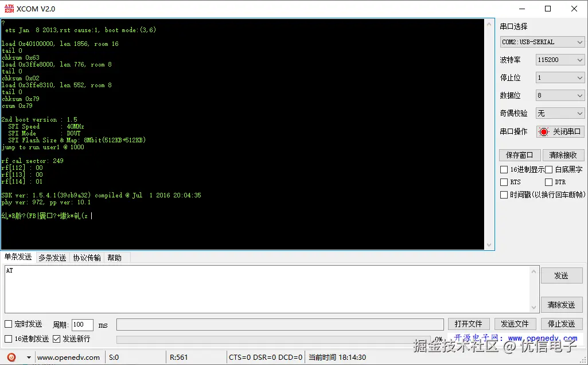
Task: Click the 'rf cal sector: 249' line
Action: pyautogui.click(x=33, y=161)
